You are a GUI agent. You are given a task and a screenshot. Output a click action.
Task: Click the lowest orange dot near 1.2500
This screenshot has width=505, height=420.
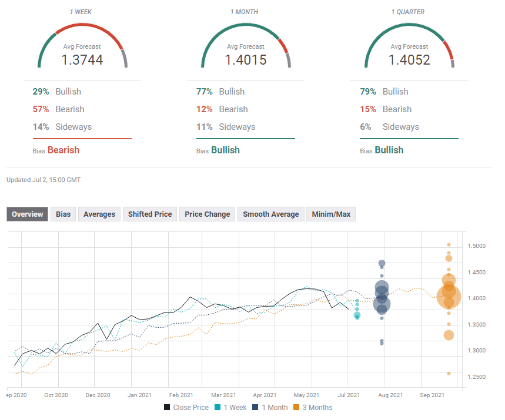point(449,374)
